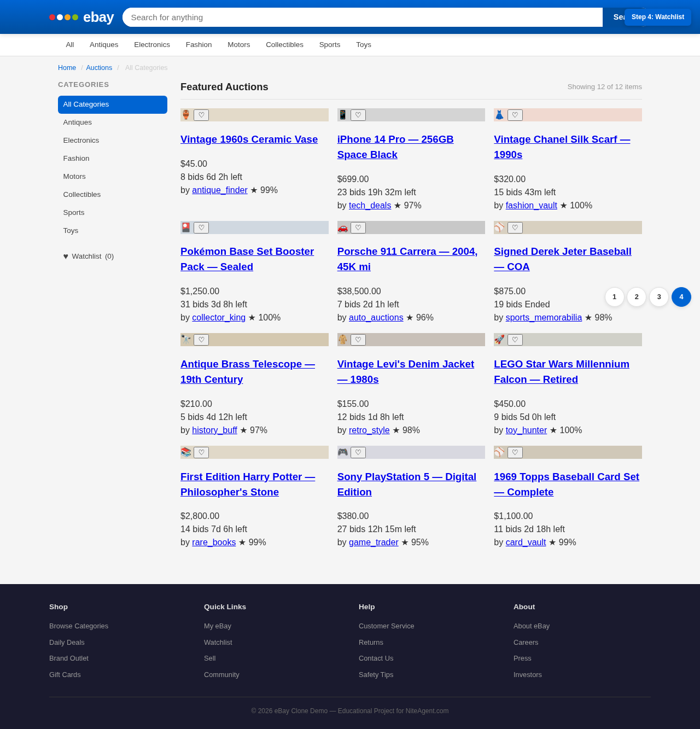Click the rocket emoji on LEGO Millennium Falcon

[499, 340]
